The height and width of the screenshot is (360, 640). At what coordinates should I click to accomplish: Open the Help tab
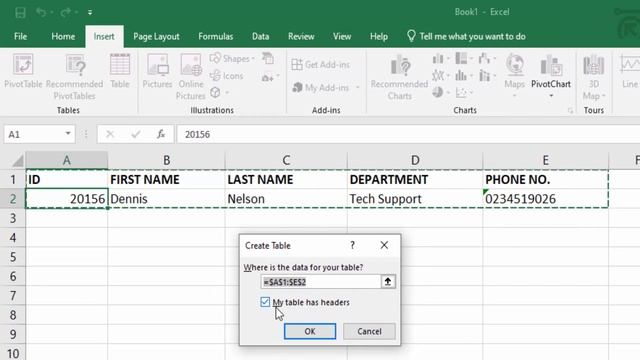point(379,36)
